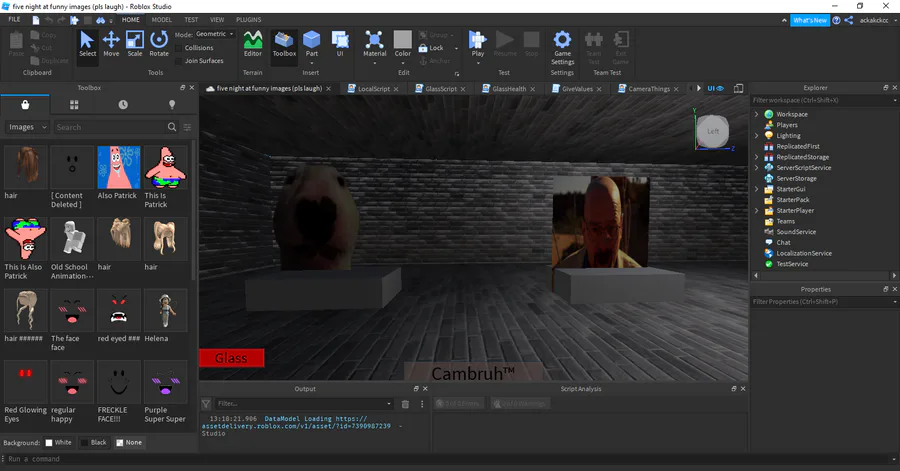This screenshot has height=471, width=900.
Task: Insert a new Part
Action: coord(312,44)
